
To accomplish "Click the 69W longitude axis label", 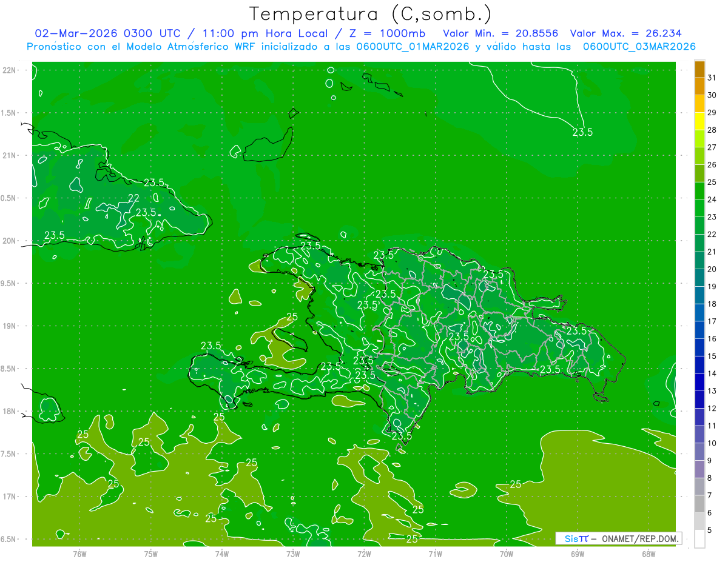I will coord(578,554).
